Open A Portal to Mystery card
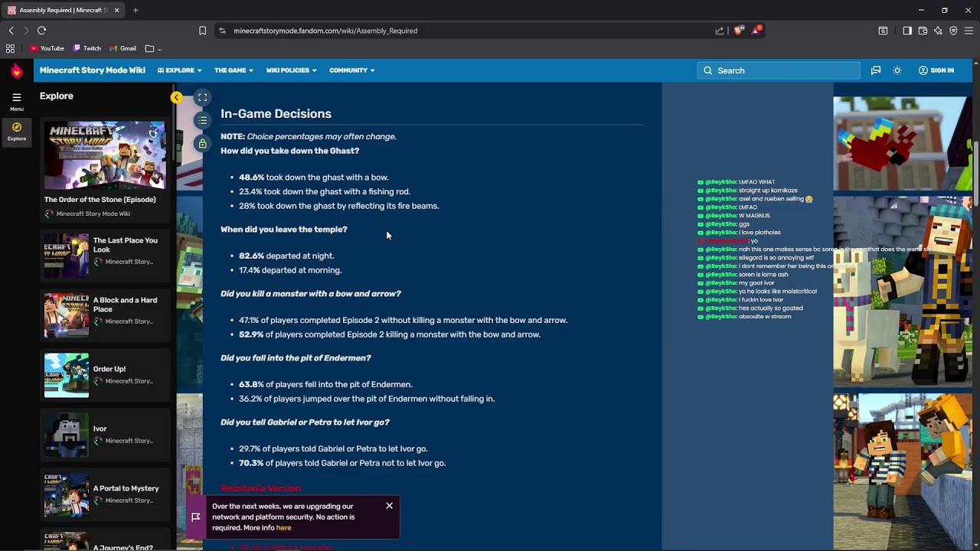 pyautogui.click(x=104, y=494)
